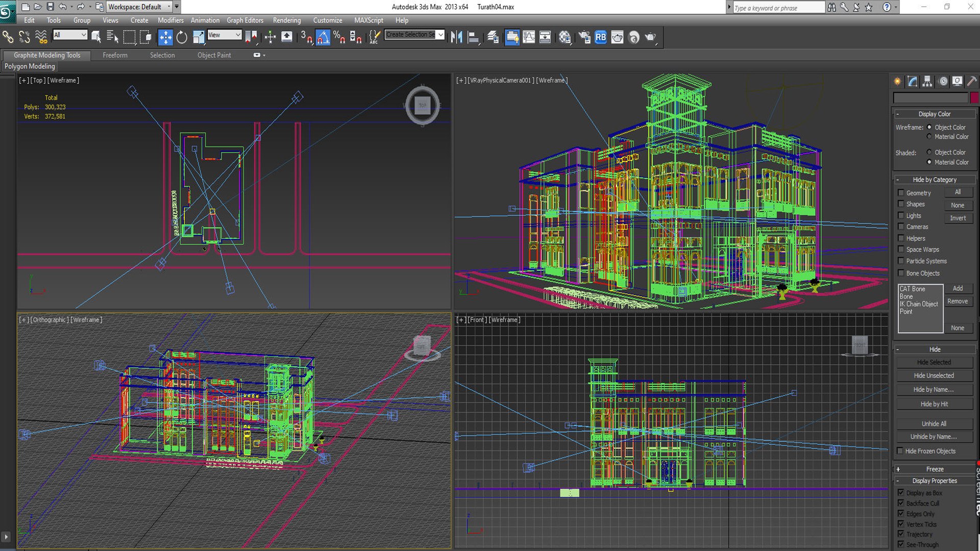Click Edit Named Selection Sets icon
This screenshot has width=980, height=551.
(375, 37)
